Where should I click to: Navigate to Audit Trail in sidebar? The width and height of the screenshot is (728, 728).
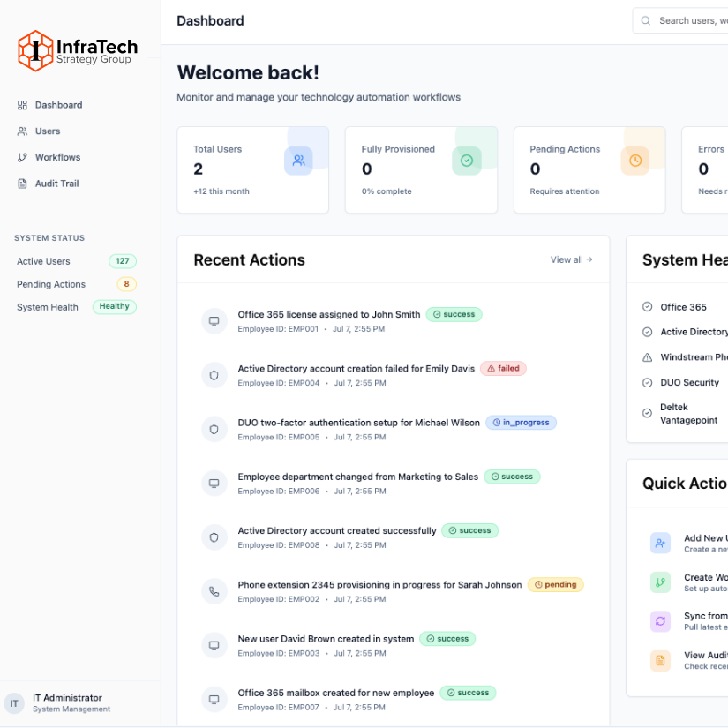point(57,184)
